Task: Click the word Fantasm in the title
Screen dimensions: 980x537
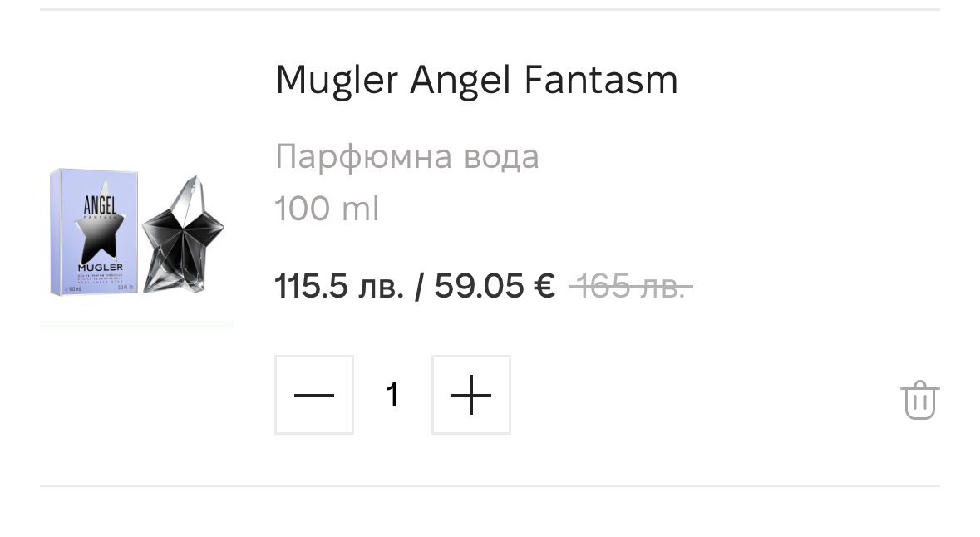Action: [601, 80]
